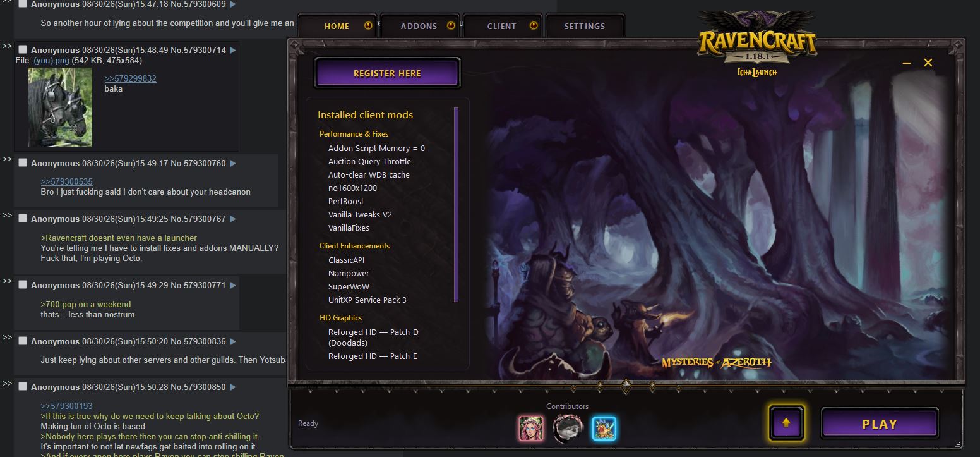
Task: Follow the >>579300535 quote link
Action: [x=66, y=181]
